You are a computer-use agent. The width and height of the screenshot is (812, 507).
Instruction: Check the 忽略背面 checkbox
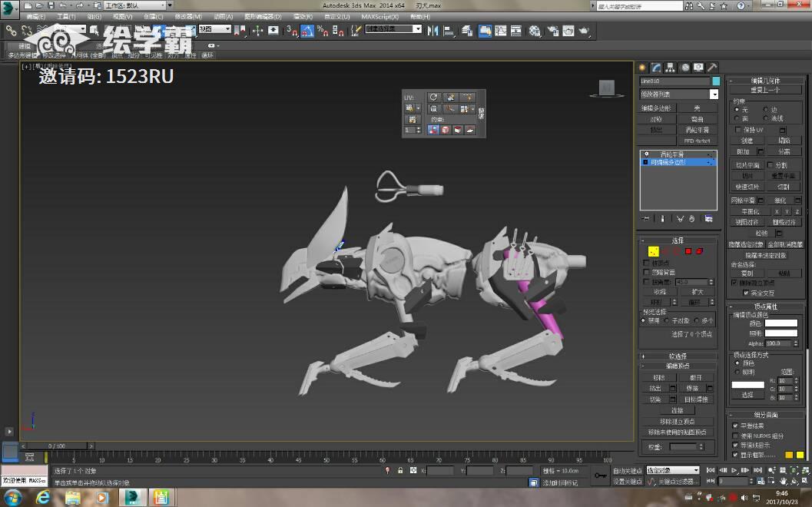[646, 272]
